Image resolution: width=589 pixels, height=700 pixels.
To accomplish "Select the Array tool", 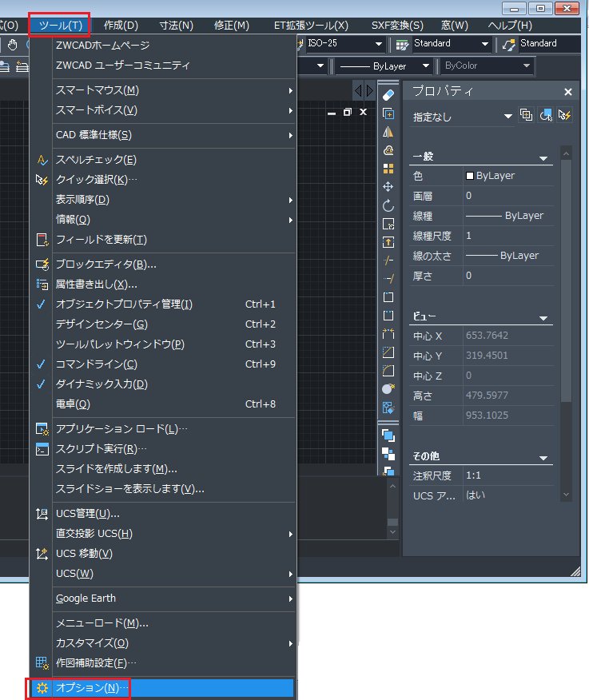I will pos(388,169).
